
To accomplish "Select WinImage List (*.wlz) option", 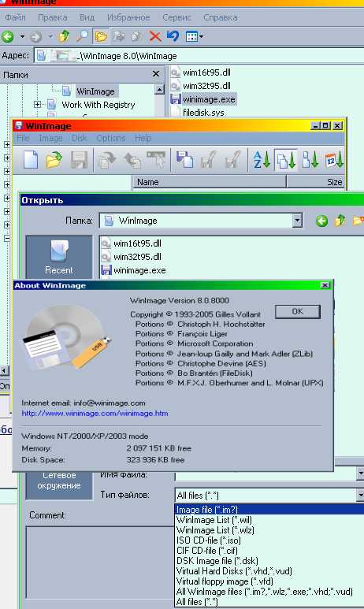I will [x=269, y=530].
